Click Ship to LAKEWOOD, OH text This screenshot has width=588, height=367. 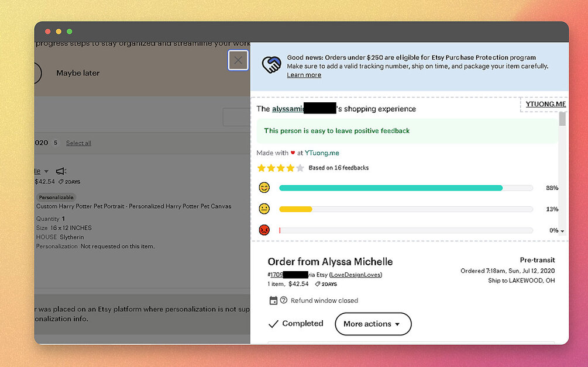(521, 281)
